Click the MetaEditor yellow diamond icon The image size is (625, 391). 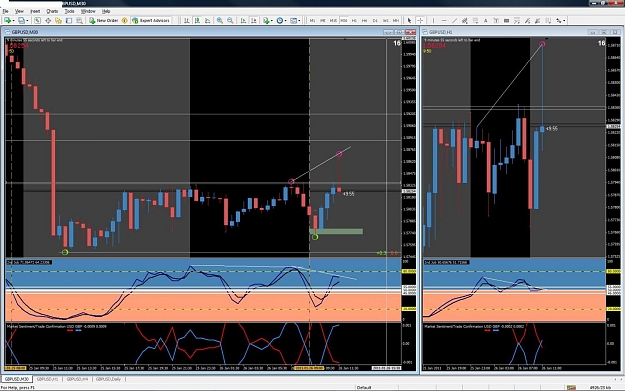point(124,20)
